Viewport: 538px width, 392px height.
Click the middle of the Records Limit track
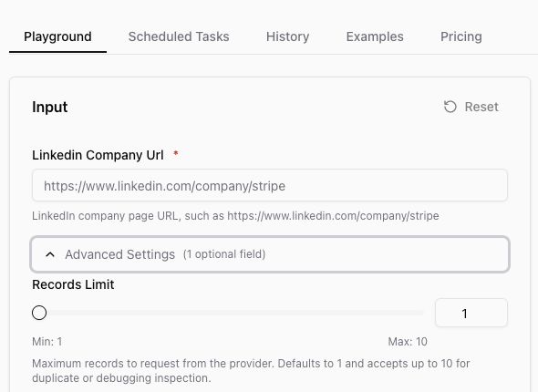(x=228, y=313)
